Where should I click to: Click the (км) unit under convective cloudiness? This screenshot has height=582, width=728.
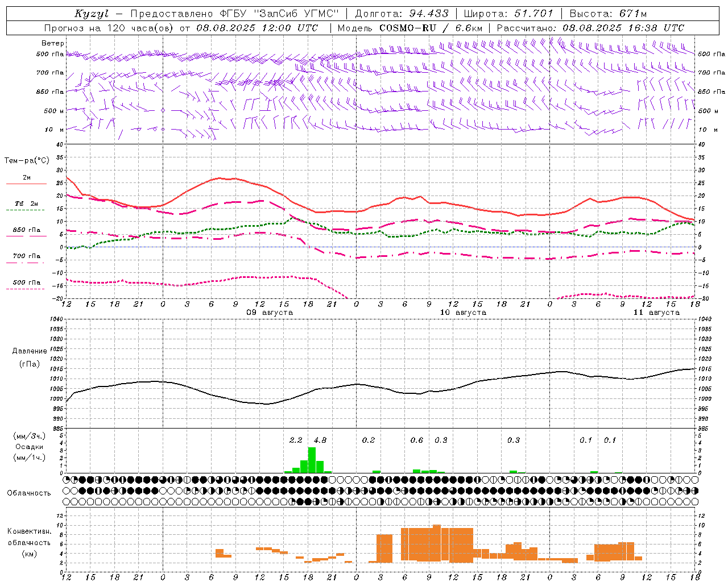point(30,554)
